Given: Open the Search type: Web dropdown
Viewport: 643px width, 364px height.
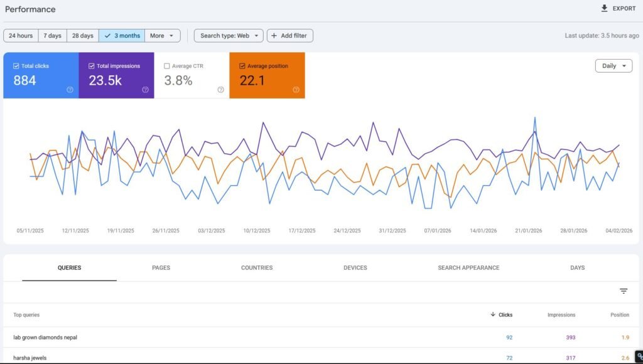Looking at the screenshot, I should [229, 36].
